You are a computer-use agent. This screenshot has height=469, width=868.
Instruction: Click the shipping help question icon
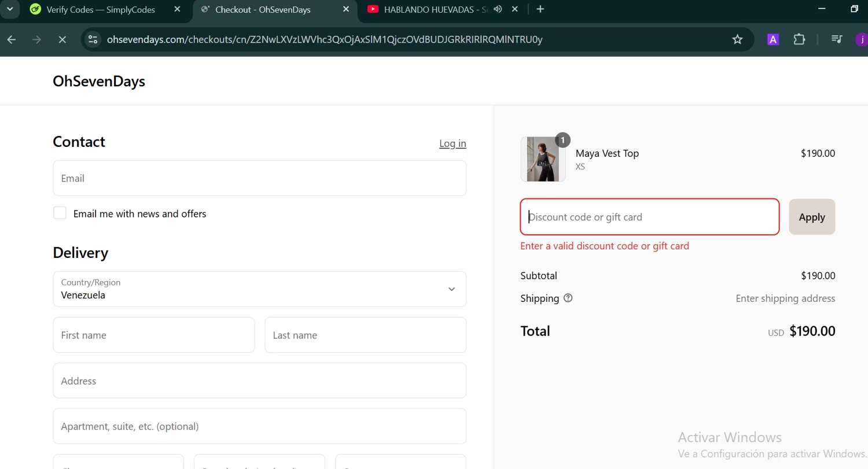(x=568, y=298)
